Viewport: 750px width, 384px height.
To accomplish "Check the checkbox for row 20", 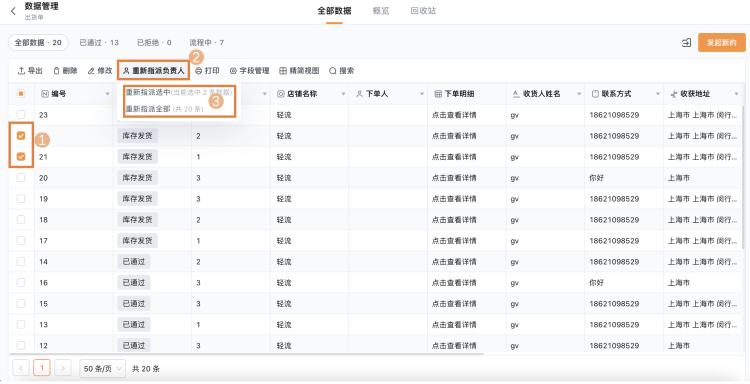I will pos(21,178).
